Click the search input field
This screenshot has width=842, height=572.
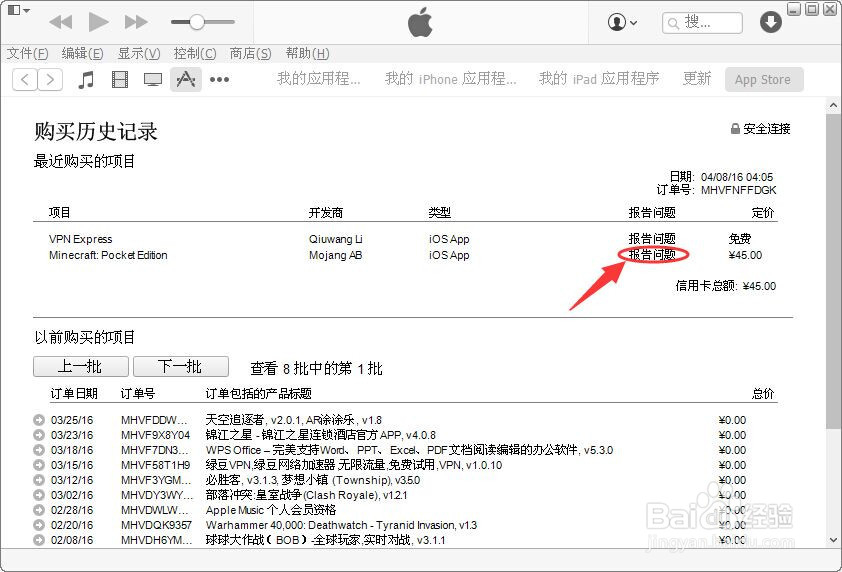click(702, 23)
